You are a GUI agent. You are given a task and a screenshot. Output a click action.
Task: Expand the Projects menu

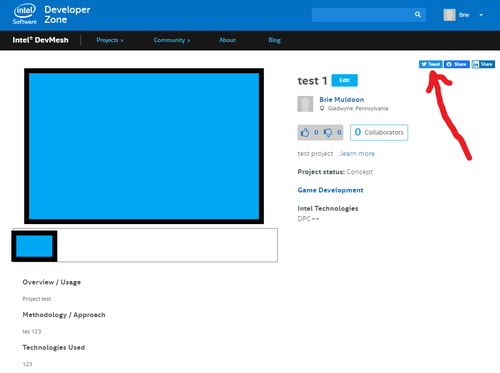110,40
